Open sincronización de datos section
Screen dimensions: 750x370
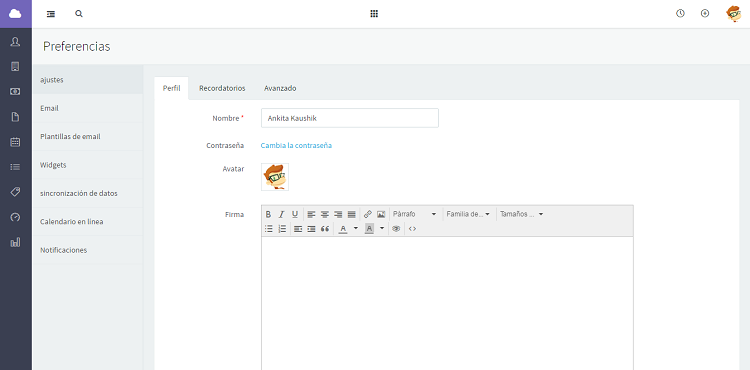click(x=88, y=193)
